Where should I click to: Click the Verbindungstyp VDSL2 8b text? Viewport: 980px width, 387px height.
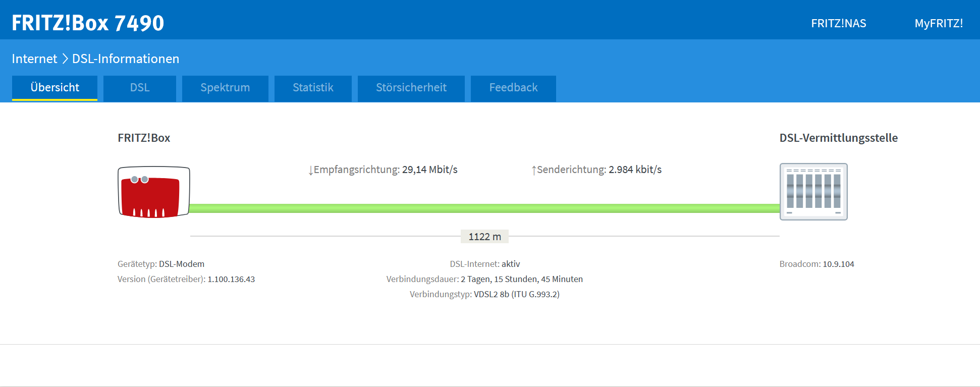click(x=484, y=294)
